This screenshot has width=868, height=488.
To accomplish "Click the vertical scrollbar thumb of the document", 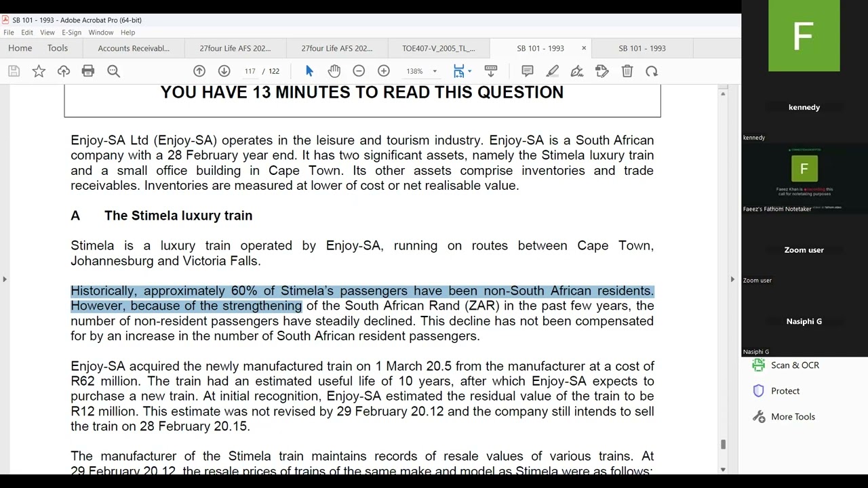I will pos(723,445).
